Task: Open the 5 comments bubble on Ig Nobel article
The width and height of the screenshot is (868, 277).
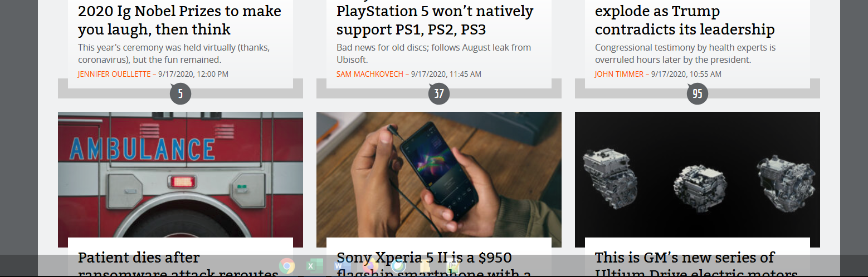Action: click(x=181, y=93)
